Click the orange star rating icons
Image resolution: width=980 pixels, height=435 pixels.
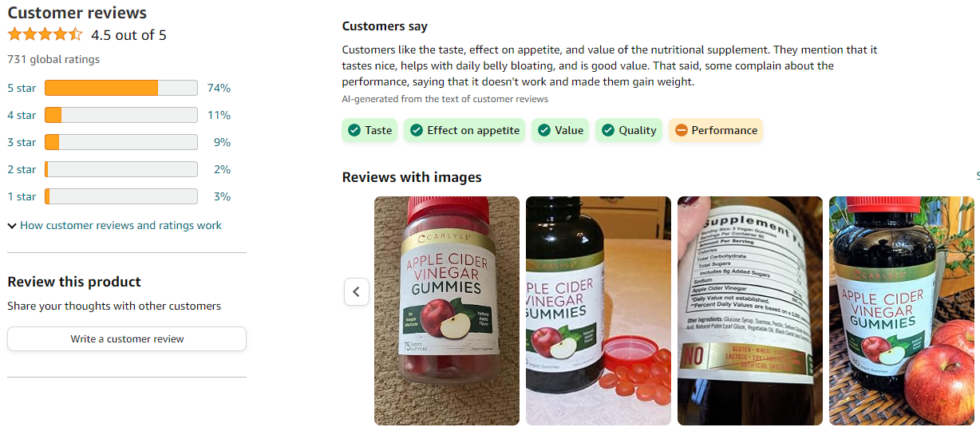45,34
